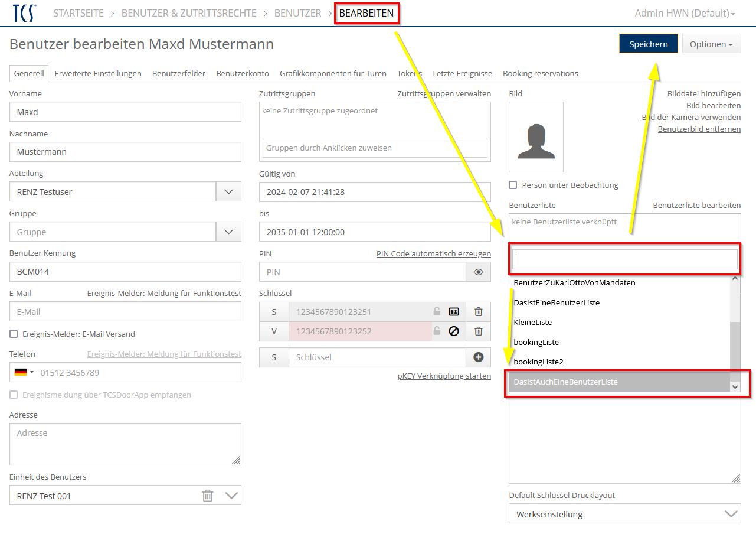756x534 pixels.
Task: Open the Letzte Ereignisse tab
Action: point(462,74)
